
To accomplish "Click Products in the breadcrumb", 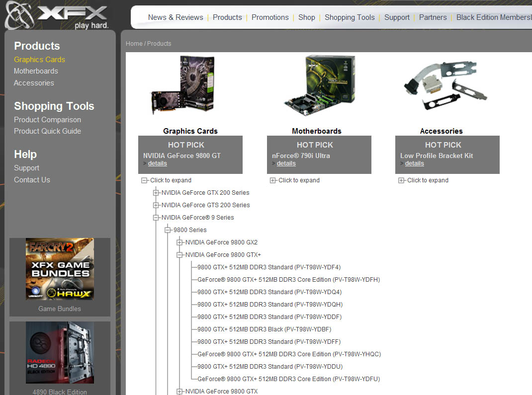I will (159, 44).
